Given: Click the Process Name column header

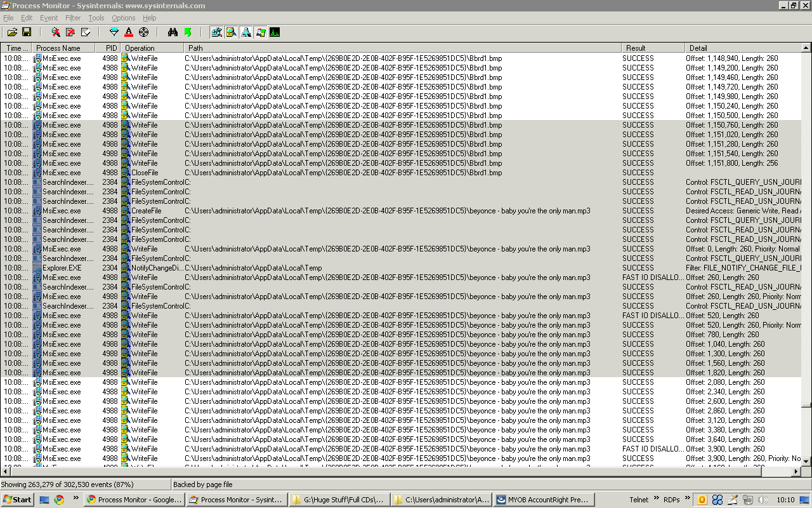Looking at the screenshot, I should pos(63,48).
